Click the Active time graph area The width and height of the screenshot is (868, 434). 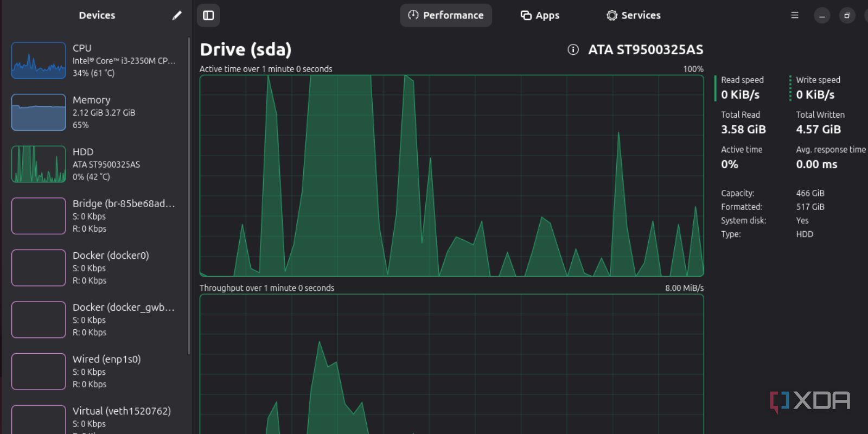(x=452, y=176)
